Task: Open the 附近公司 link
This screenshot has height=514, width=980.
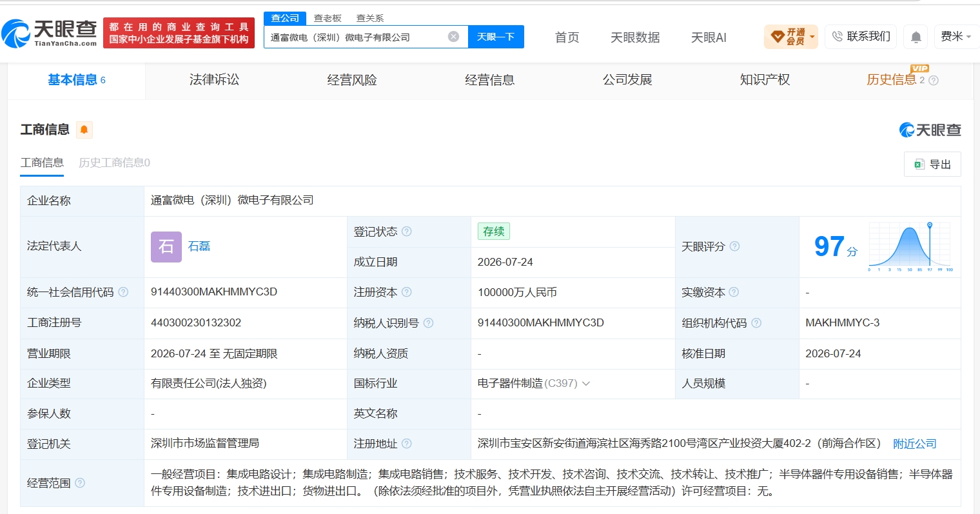Action: pyautogui.click(x=914, y=444)
